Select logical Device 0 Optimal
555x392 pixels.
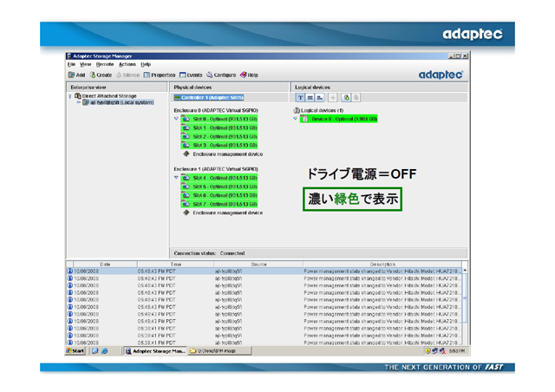coord(338,119)
